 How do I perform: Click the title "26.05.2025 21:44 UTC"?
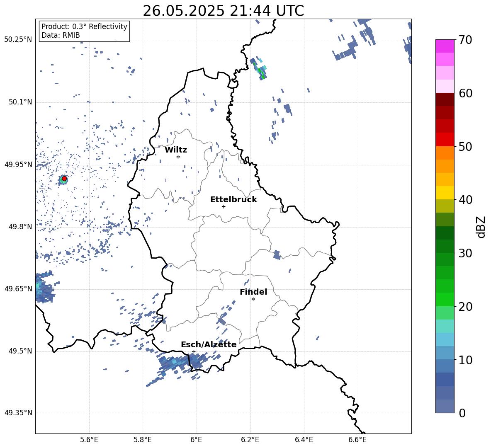223,11
